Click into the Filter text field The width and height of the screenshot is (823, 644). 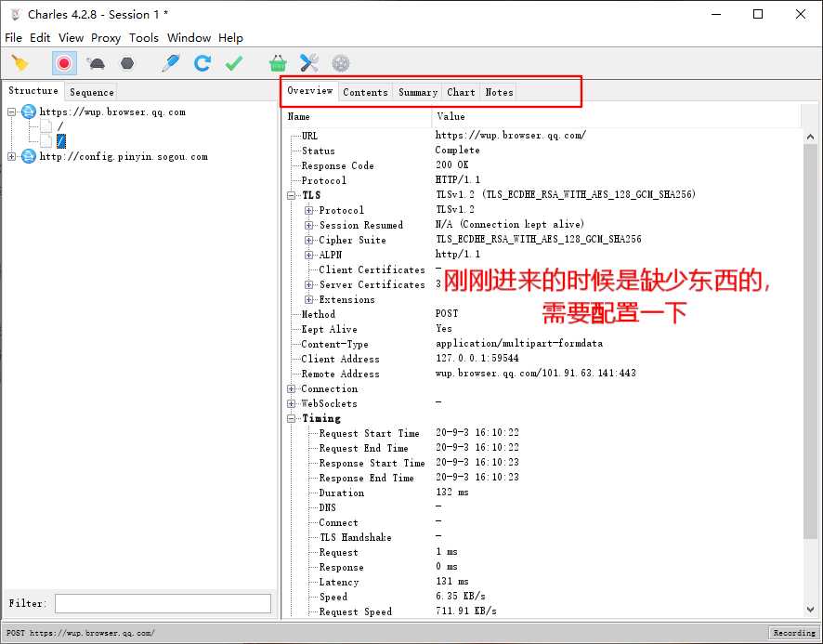click(163, 604)
